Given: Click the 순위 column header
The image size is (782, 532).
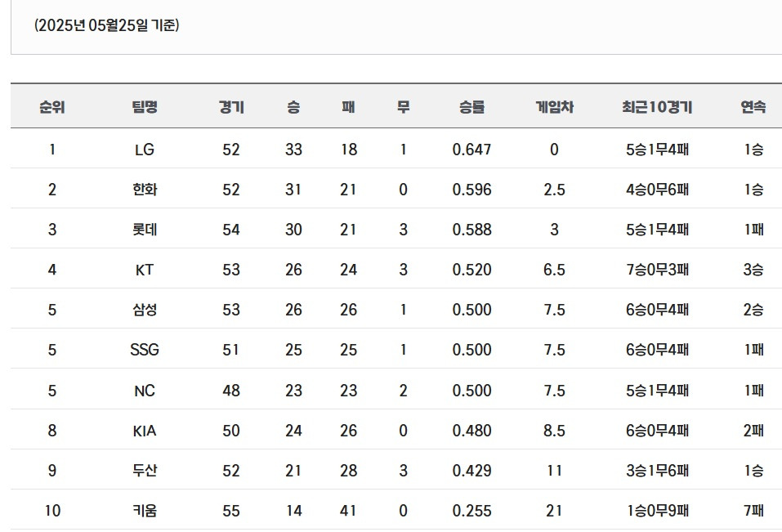Looking at the screenshot, I should pos(52,107).
